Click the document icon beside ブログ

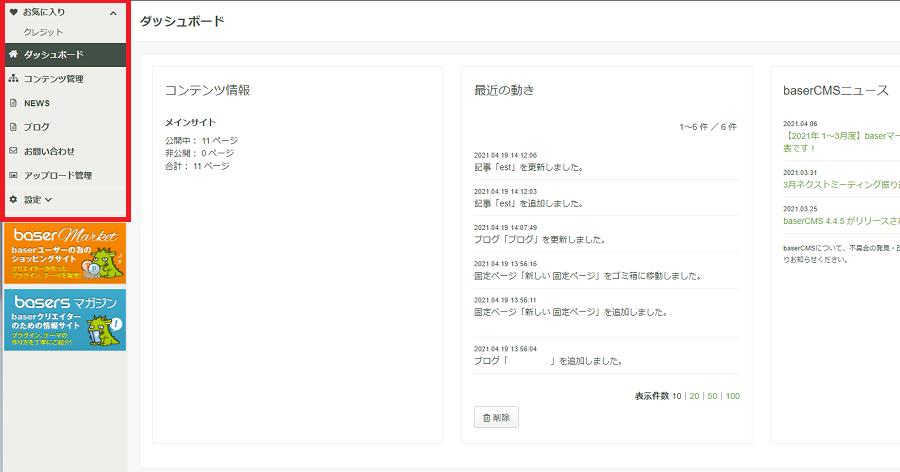click(14, 127)
